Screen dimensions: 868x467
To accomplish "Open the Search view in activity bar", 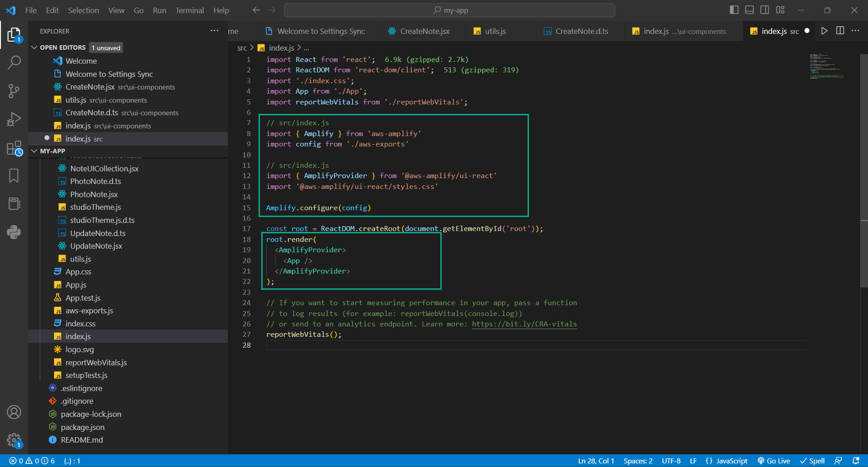I will pyautogui.click(x=14, y=62).
